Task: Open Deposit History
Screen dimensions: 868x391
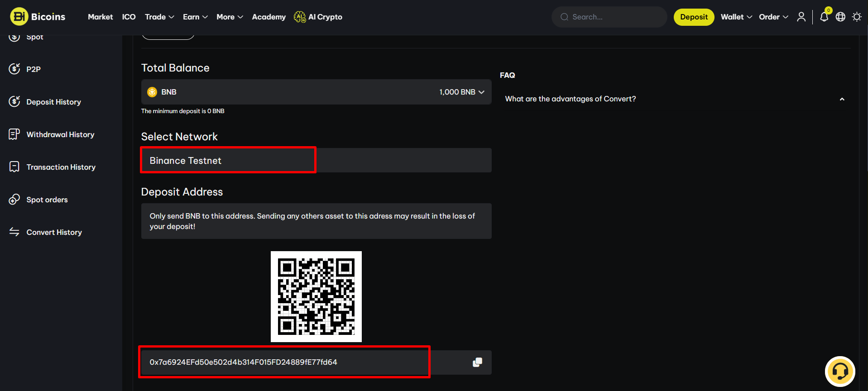Action: (x=53, y=102)
